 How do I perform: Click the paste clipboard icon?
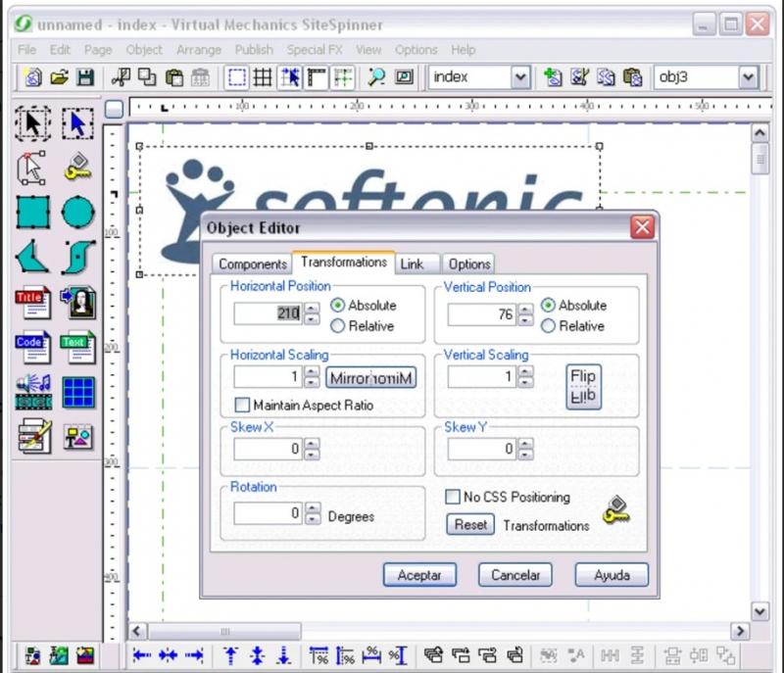point(173,78)
